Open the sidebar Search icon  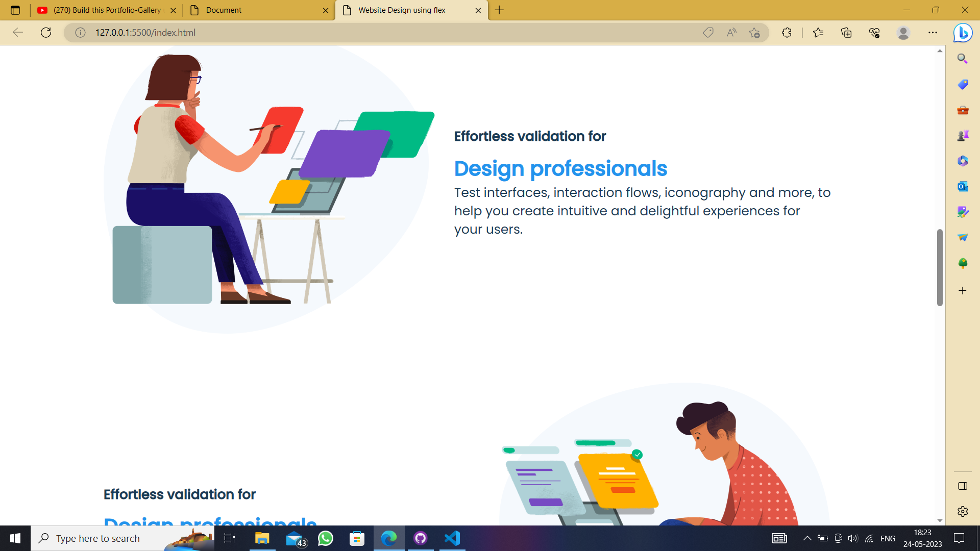(963, 59)
